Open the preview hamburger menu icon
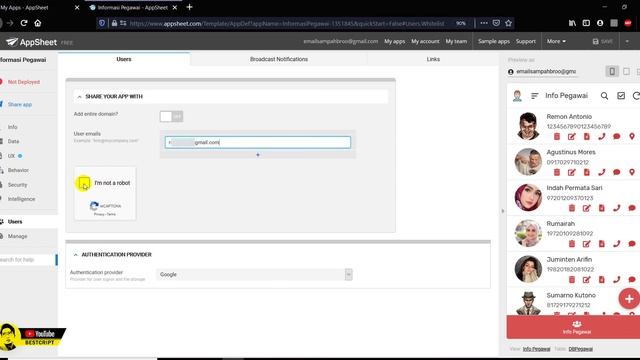 point(534,96)
